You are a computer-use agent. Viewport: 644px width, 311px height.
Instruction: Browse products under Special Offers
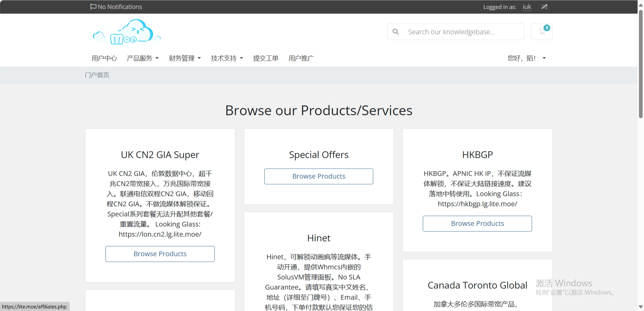pos(319,176)
